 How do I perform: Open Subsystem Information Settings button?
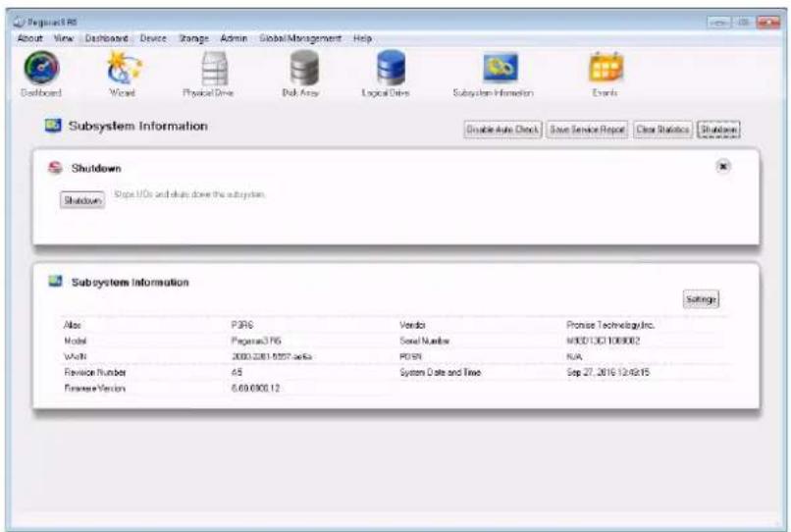(702, 299)
